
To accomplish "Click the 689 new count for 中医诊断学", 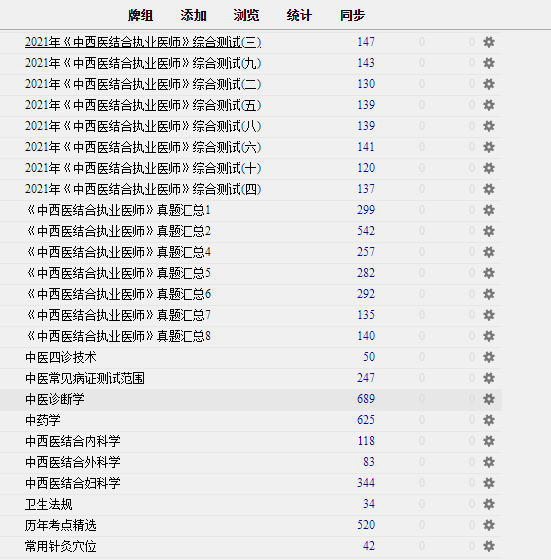I will [x=366, y=399].
